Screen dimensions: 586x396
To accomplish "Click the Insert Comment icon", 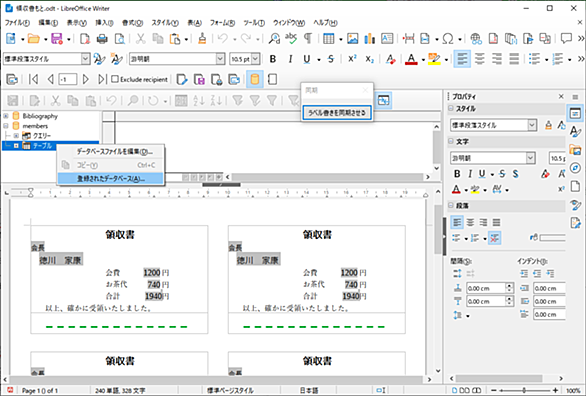I will click(566, 38).
